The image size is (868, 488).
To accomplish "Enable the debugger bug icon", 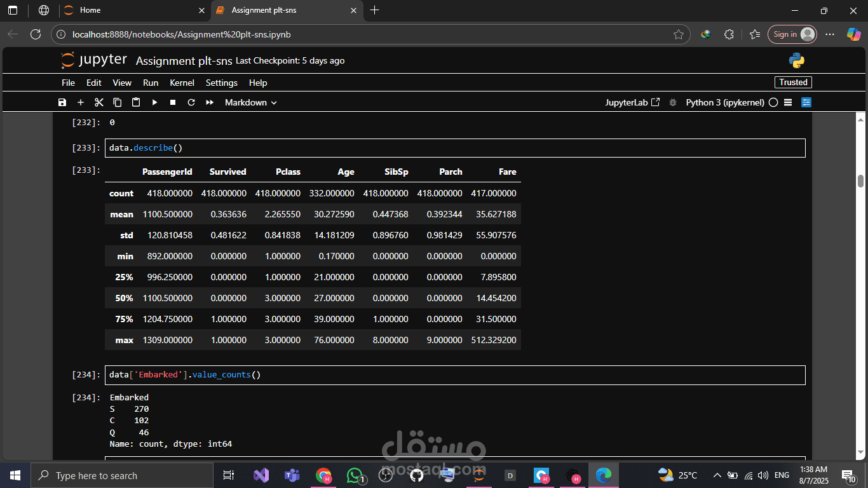I will click(x=673, y=102).
